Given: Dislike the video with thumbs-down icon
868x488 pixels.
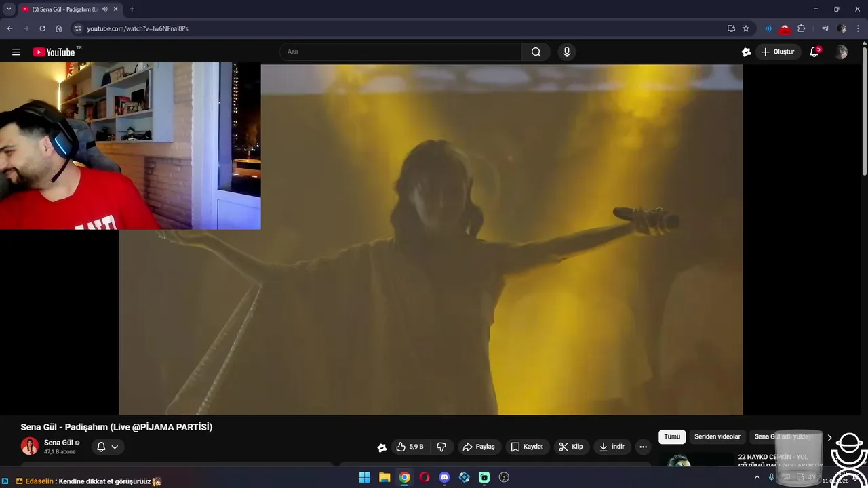Looking at the screenshot, I should tap(441, 447).
